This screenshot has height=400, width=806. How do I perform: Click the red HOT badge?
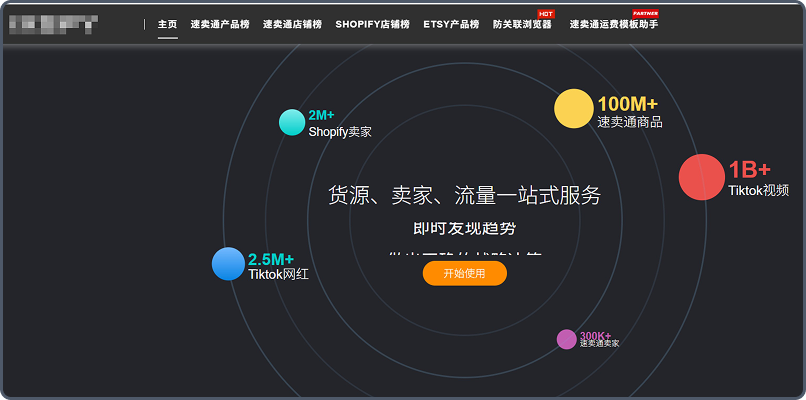coord(545,14)
